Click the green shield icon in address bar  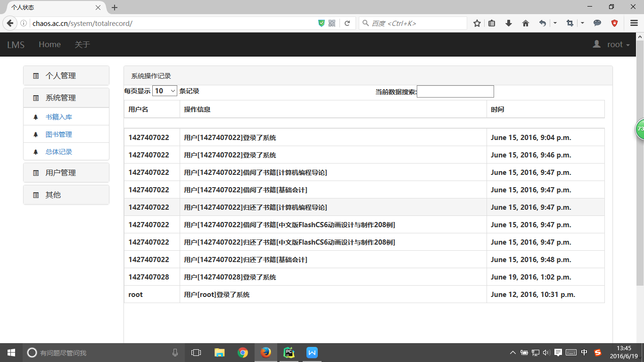pyautogui.click(x=322, y=23)
